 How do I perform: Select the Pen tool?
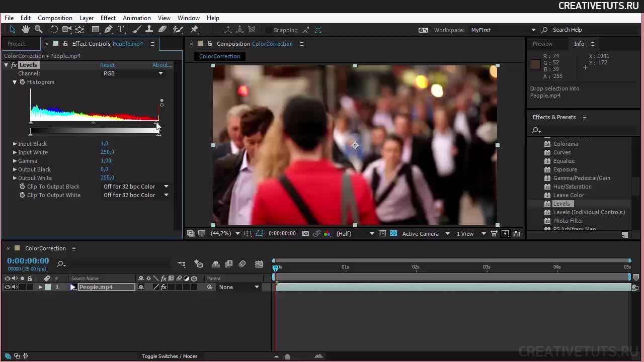(x=109, y=30)
